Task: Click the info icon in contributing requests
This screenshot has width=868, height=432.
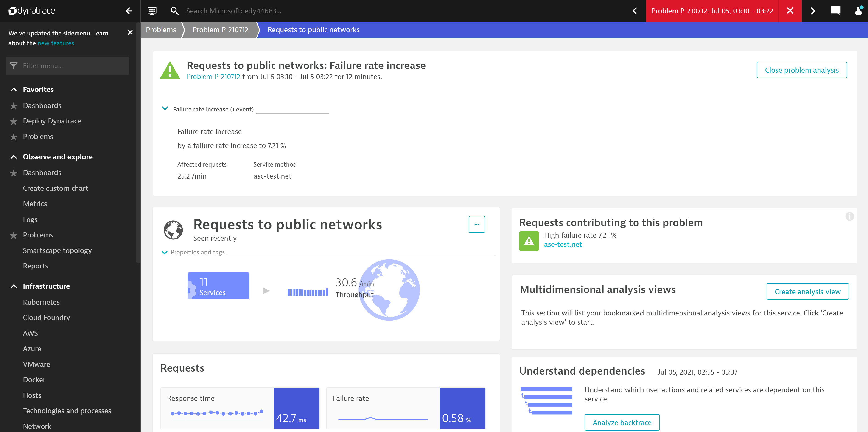Action: 849,216
